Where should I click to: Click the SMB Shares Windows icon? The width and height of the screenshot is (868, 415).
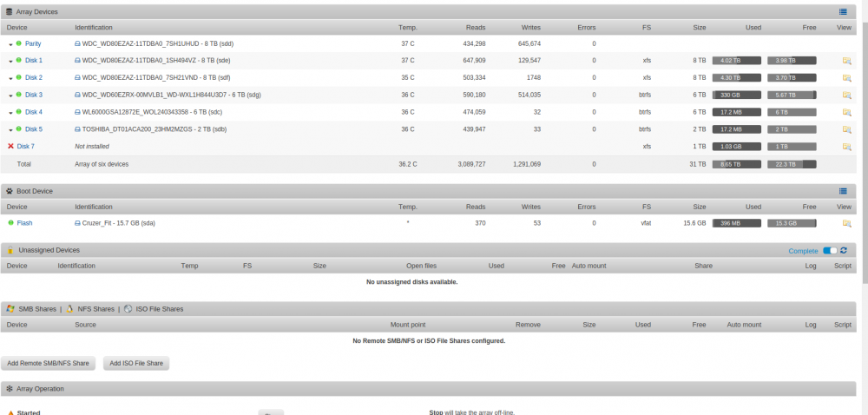click(10, 309)
